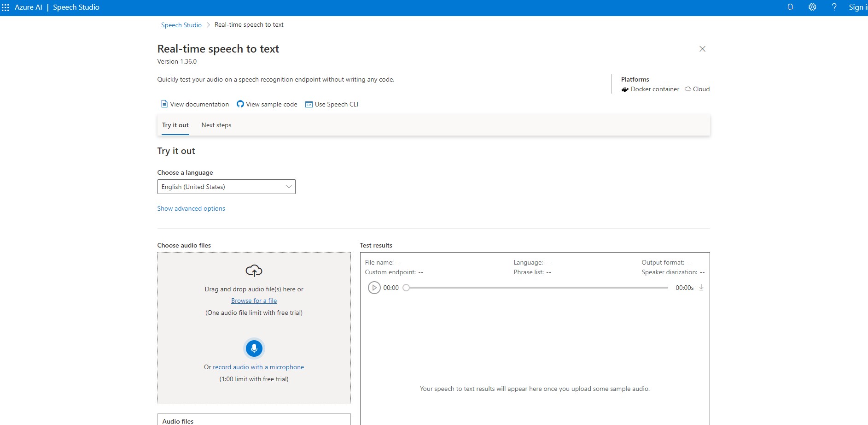Viewport: 868px width, 425px height.
Task: Click Use Speech CLI
Action: pyautogui.click(x=332, y=104)
